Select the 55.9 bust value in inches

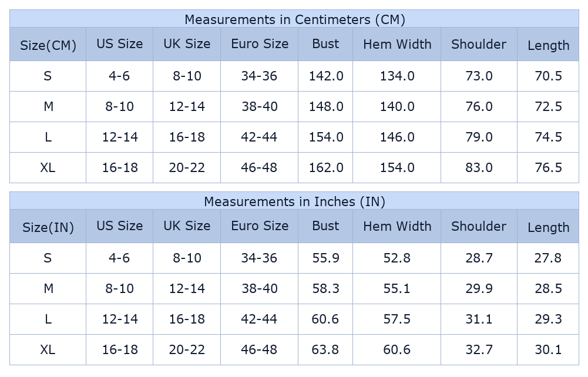pos(325,258)
